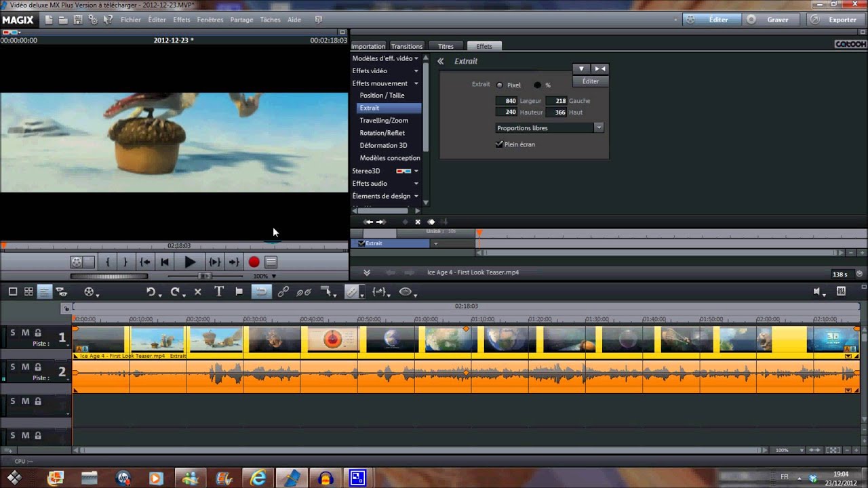Jump to the range start
This screenshot has width=868, height=488.
(x=144, y=262)
